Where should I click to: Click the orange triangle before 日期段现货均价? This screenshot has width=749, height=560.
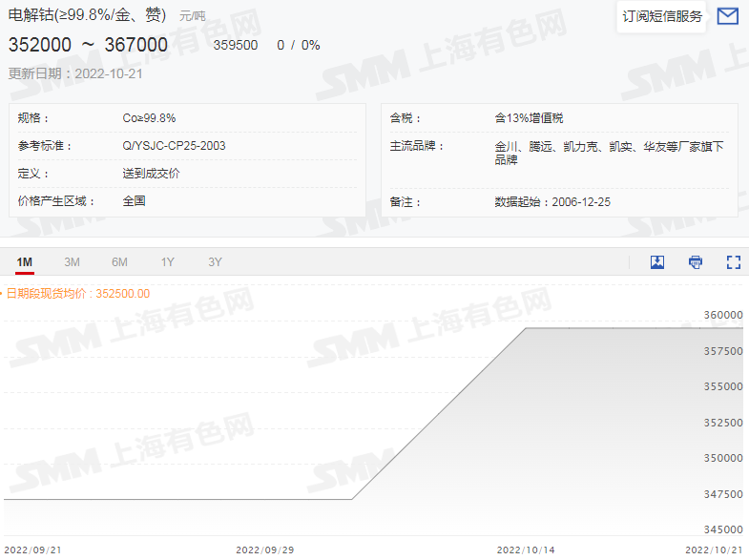3,294
